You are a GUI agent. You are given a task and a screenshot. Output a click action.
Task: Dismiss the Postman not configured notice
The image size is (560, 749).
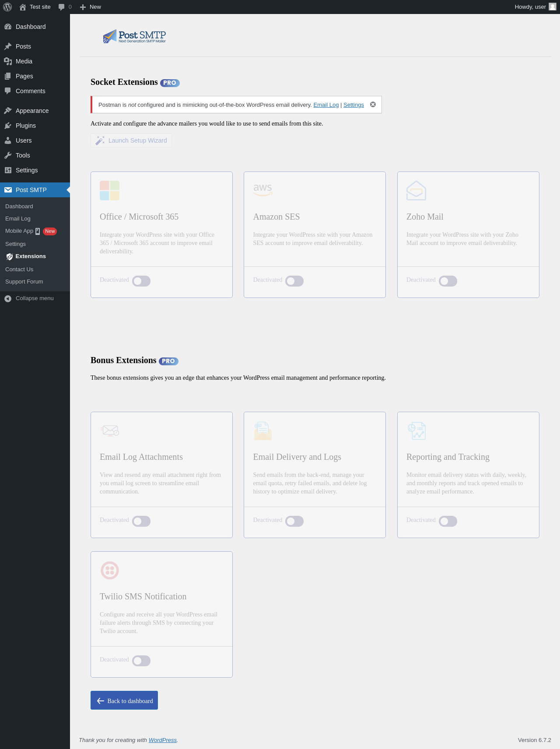(x=373, y=105)
